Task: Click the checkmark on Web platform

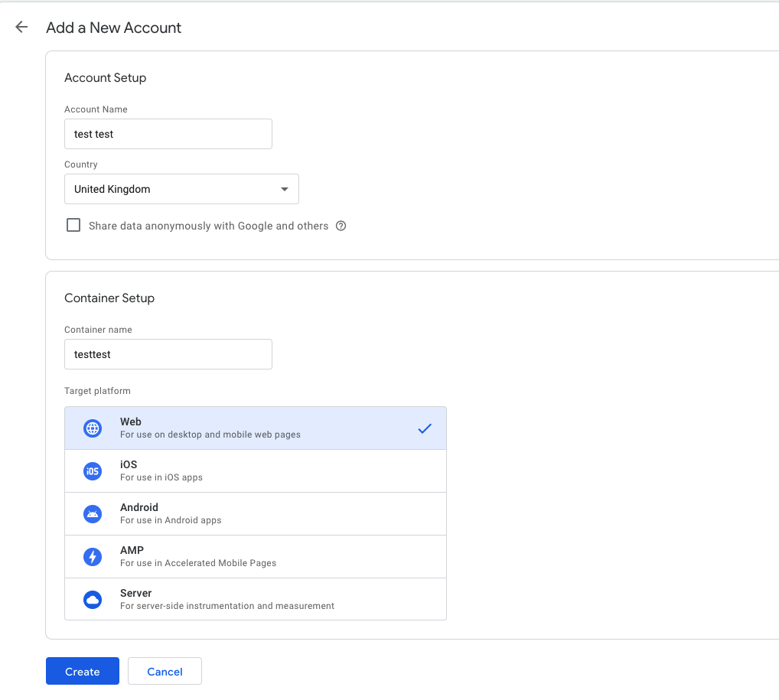Action: click(x=425, y=428)
